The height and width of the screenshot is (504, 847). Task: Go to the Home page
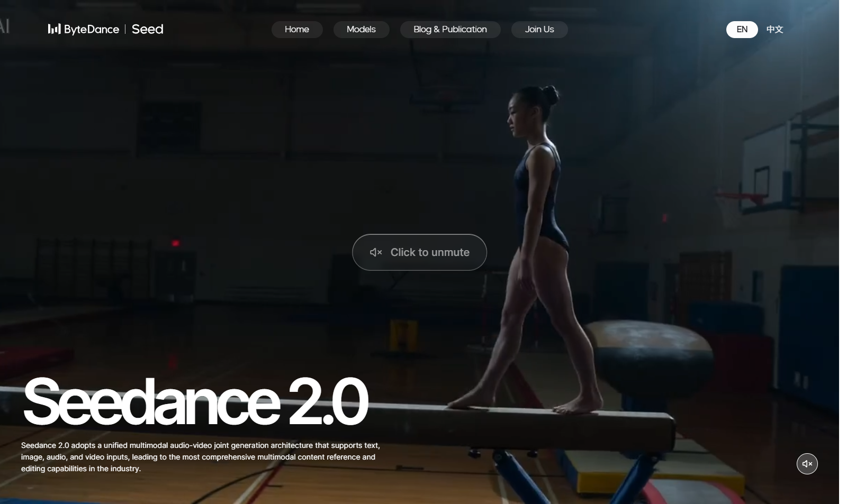pyautogui.click(x=297, y=30)
